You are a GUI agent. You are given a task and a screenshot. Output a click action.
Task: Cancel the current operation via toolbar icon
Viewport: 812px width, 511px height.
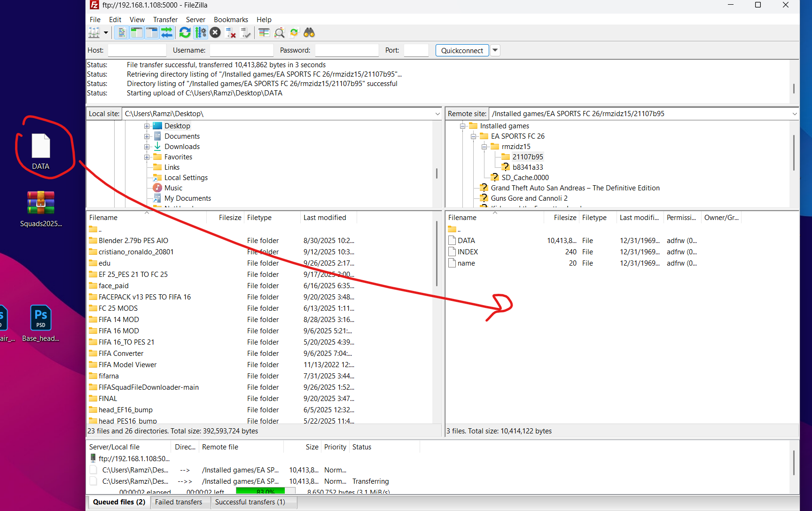(x=215, y=32)
